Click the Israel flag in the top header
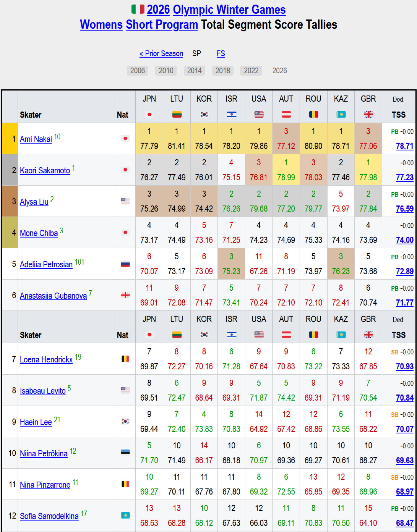The height and width of the screenshot is (532, 417). coord(232,114)
